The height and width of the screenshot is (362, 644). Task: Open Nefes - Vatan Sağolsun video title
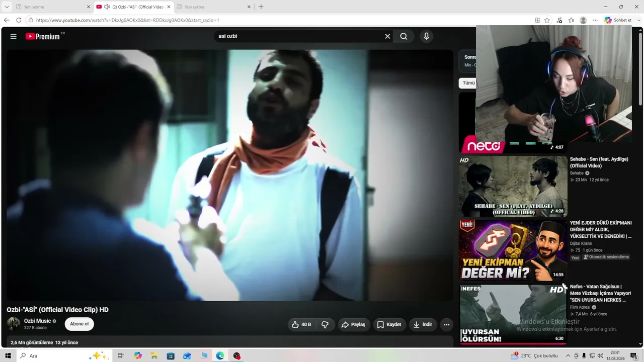(x=600, y=293)
